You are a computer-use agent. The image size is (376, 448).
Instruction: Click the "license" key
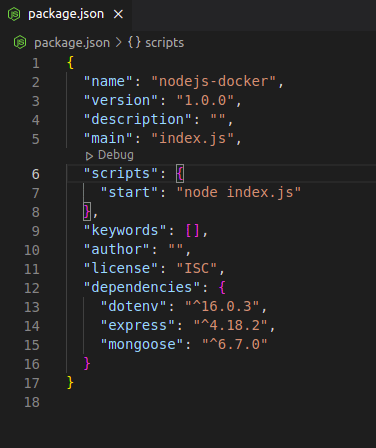121,269
